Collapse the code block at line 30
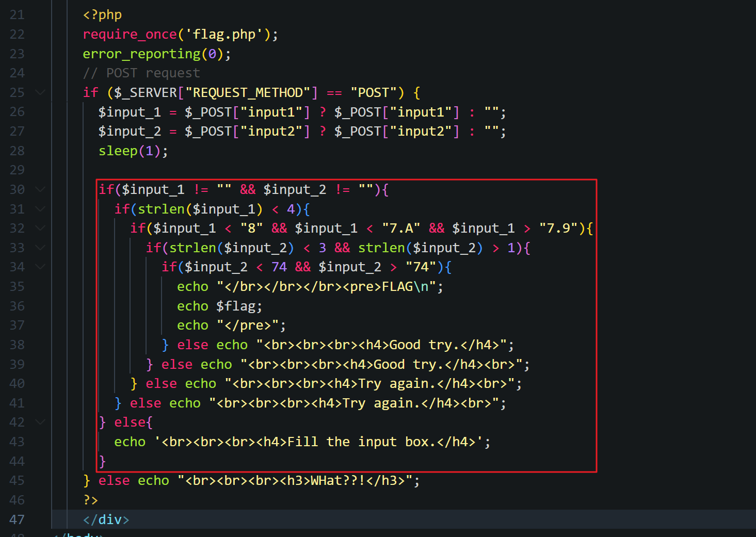 (x=40, y=190)
